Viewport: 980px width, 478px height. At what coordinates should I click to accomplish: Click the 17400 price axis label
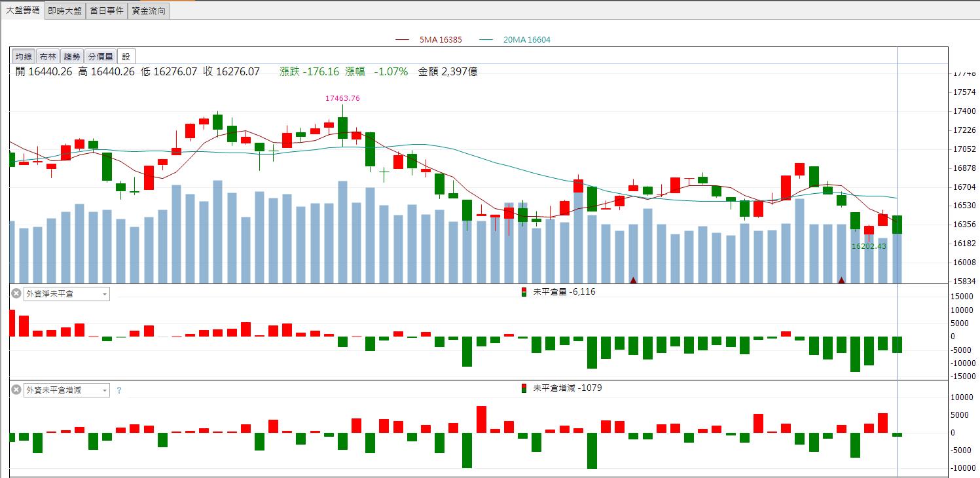tap(964, 111)
